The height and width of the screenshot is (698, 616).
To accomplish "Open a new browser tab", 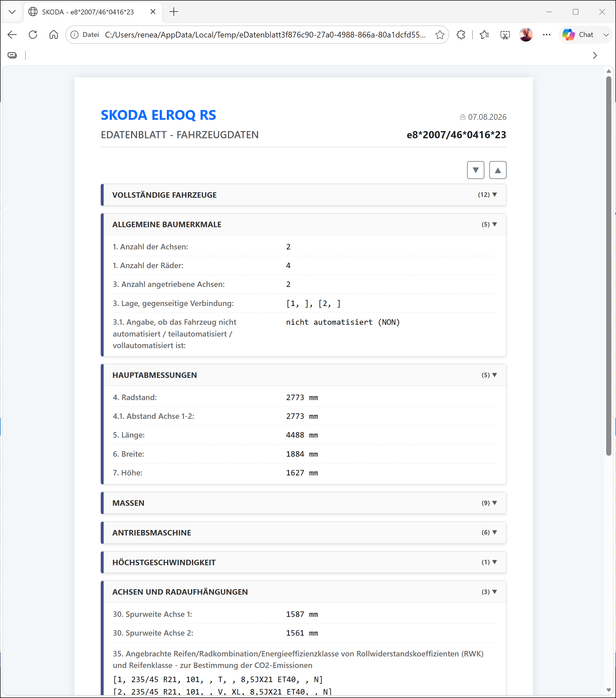I will point(174,12).
